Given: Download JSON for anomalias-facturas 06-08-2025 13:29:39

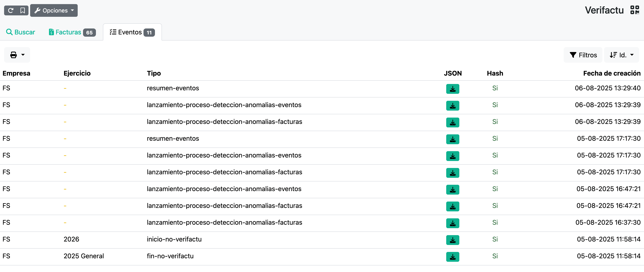Looking at the screenshot, I should (453, 122).
